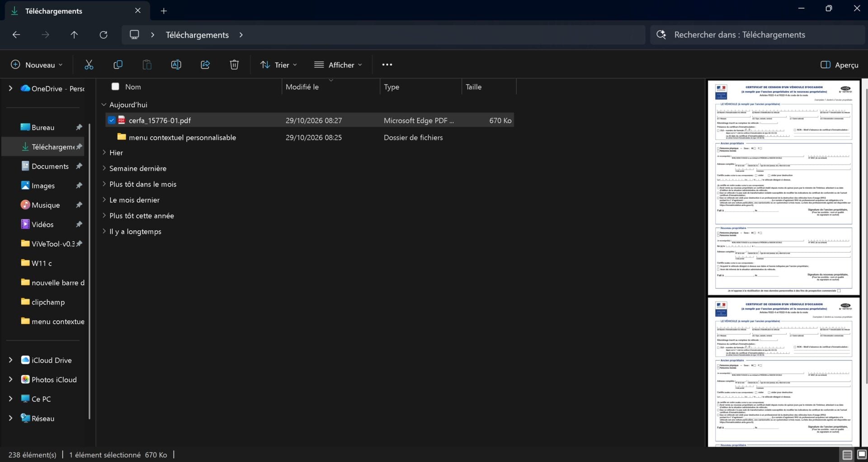Collapse the Aujourd'hui group

[x=104, y=105]
